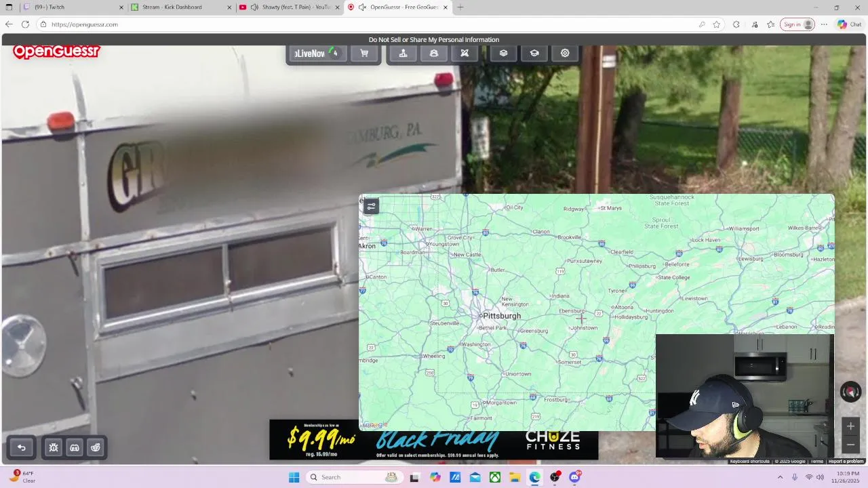Open the favorites list icon
The image size is (868, 488).
point(771,24)
